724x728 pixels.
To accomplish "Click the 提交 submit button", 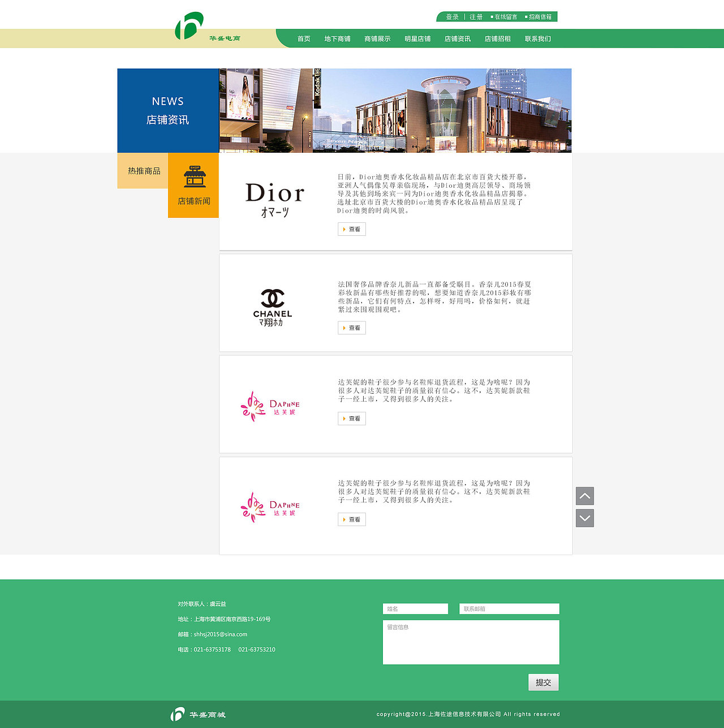I will [x=544, y=683].
